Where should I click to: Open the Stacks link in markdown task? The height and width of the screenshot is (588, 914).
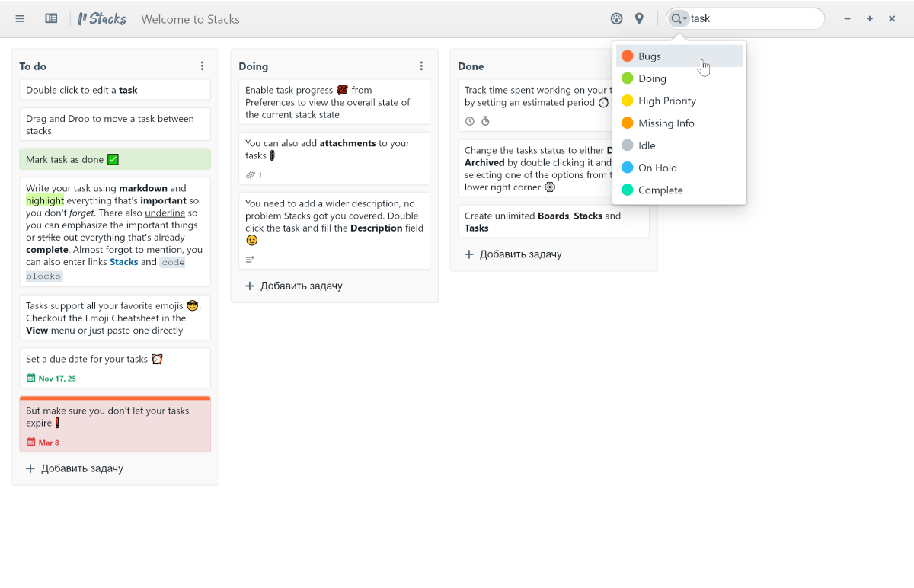124,262
